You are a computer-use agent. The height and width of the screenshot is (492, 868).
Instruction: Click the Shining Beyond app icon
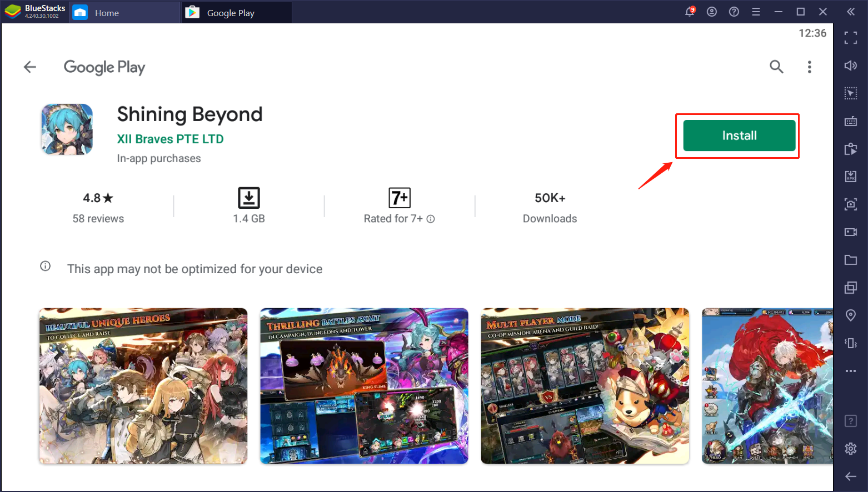67,129
